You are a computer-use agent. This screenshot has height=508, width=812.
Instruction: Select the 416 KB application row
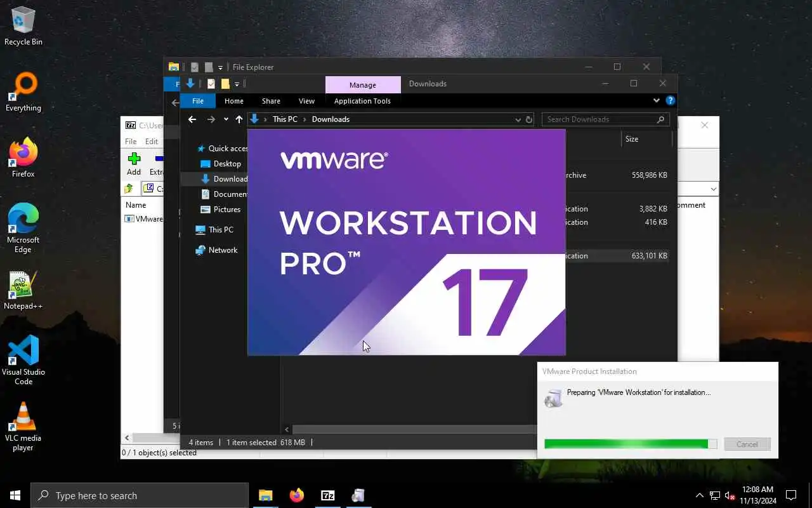[x=617, y=222]
